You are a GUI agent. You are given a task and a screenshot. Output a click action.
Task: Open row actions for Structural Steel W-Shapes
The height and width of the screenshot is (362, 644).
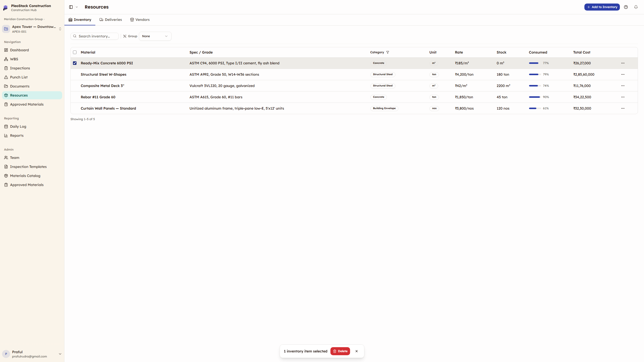coord(623,74)
